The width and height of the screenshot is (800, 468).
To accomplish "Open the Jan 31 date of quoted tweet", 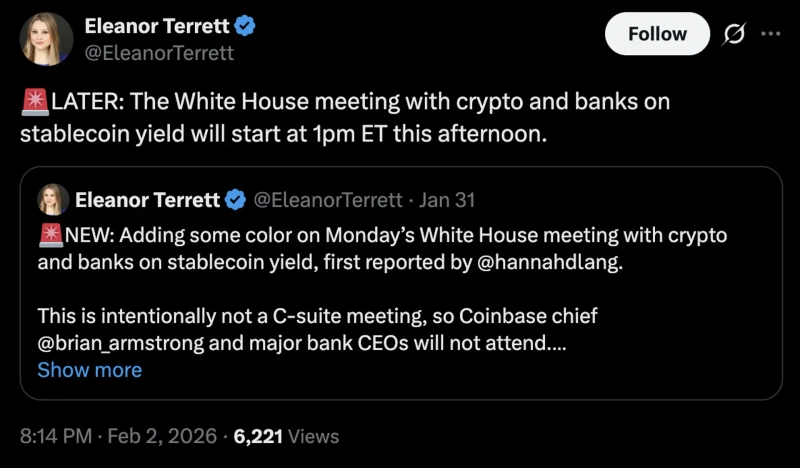I will click(x=447, y=200).
